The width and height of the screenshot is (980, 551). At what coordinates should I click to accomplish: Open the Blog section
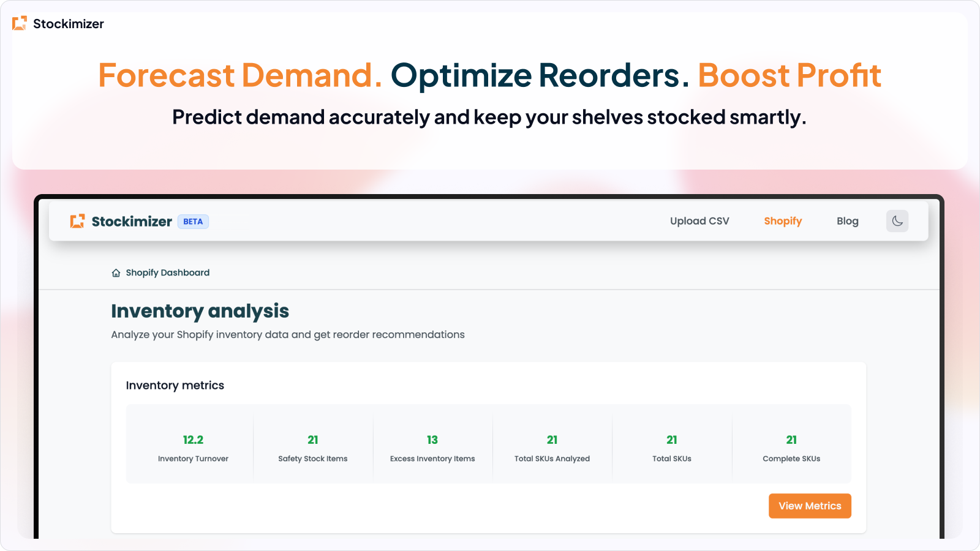pyautogui.click(x=847, y=221)
